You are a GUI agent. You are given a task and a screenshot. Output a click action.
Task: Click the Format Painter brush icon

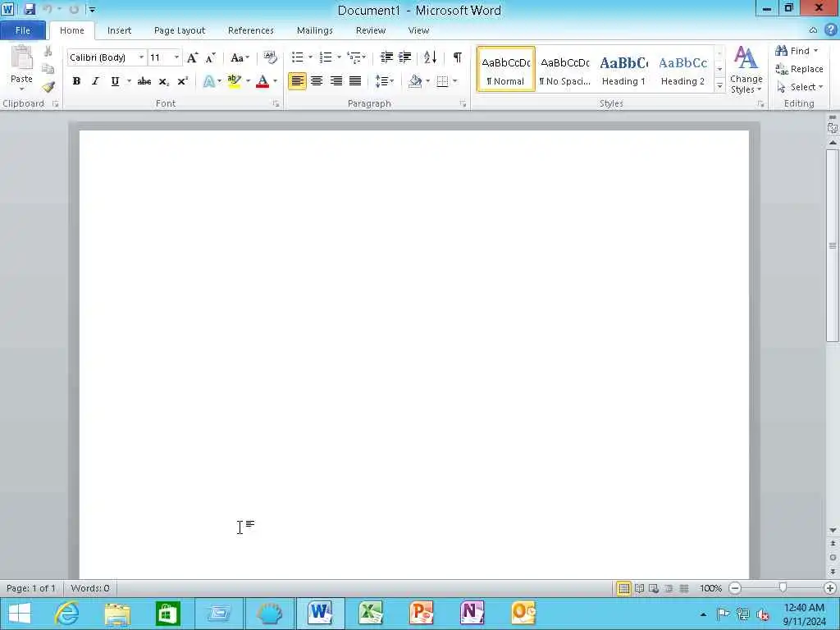click(48, 87)
